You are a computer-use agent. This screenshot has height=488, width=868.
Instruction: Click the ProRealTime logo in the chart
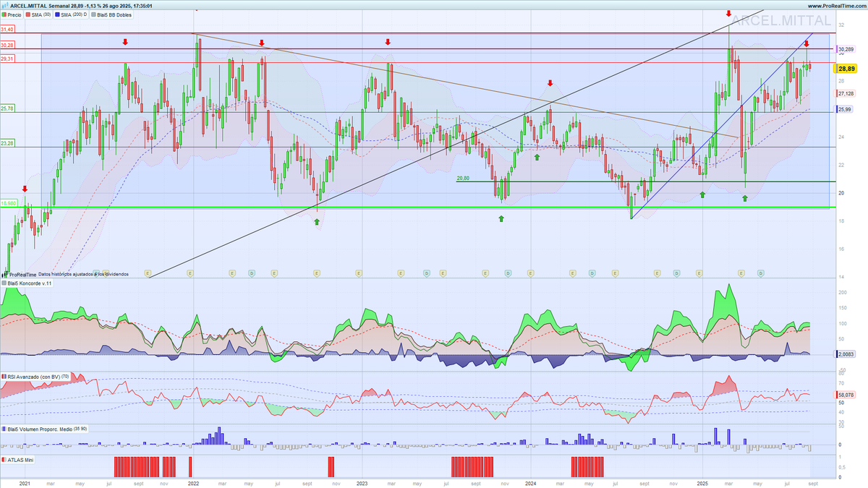20,275
